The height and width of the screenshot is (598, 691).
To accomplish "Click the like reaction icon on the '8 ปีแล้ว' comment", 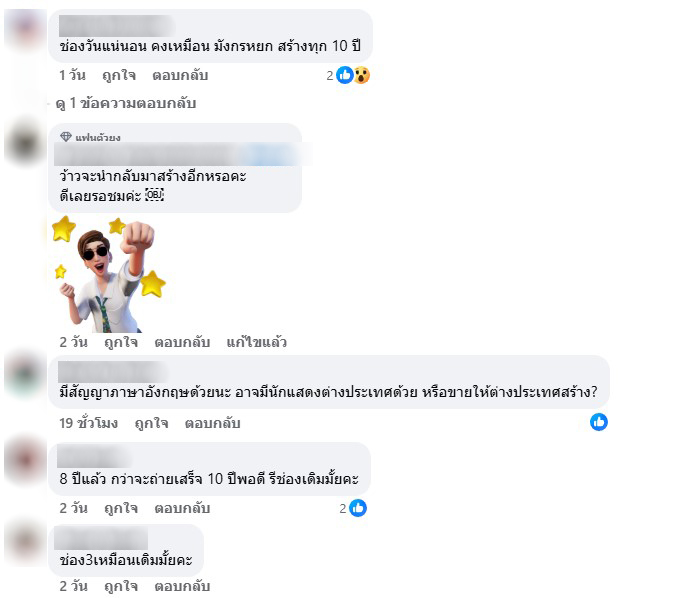I will [x=358, y=508].
